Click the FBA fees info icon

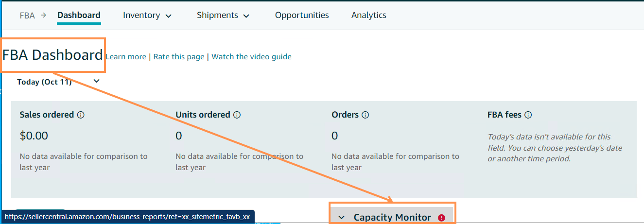tap(528, 115)
